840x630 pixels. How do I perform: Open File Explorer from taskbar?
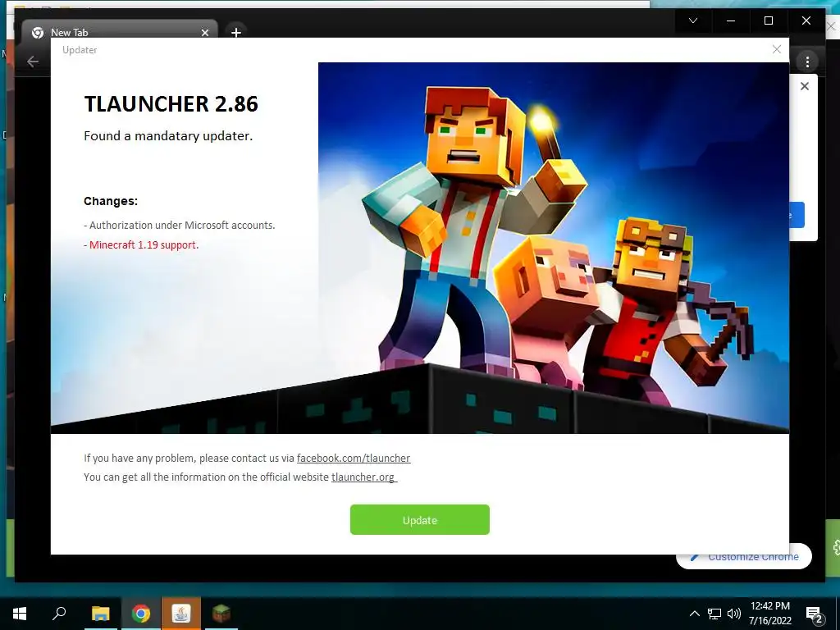100,614
